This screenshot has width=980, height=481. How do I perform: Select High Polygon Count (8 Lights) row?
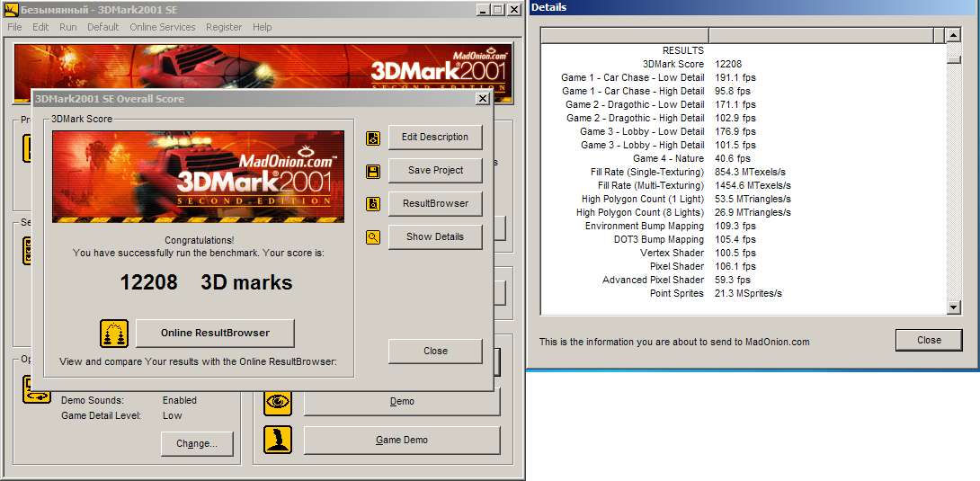click(744, 212)
